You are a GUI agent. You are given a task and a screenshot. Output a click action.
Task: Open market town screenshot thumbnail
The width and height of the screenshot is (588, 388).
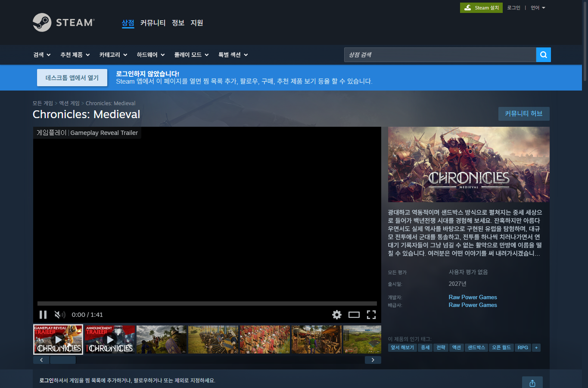(x=317, y=340)
